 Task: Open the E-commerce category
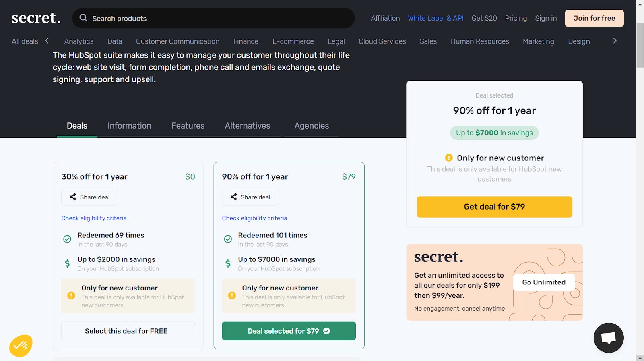pos(293,41)
